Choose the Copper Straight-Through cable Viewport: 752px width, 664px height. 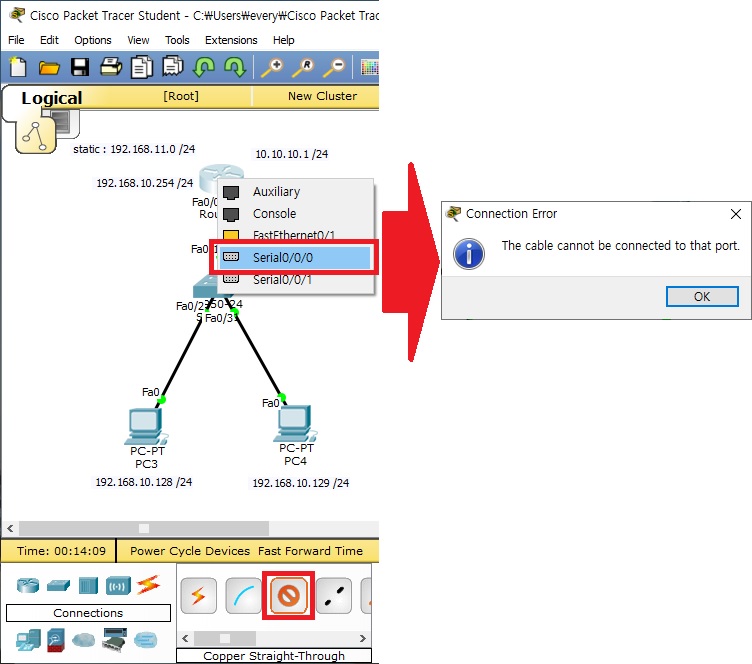[x=288, y=595]
